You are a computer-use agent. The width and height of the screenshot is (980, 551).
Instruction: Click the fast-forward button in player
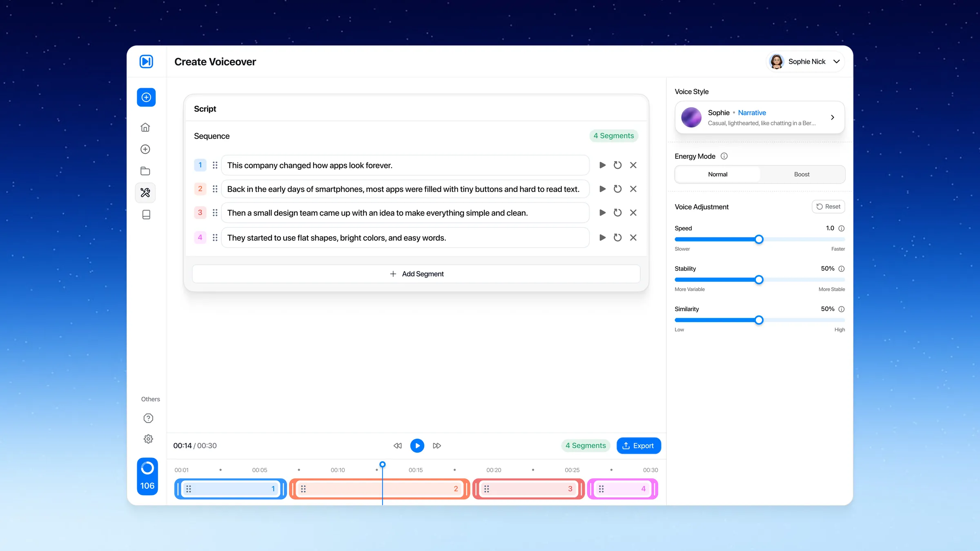tap(437, 446)
